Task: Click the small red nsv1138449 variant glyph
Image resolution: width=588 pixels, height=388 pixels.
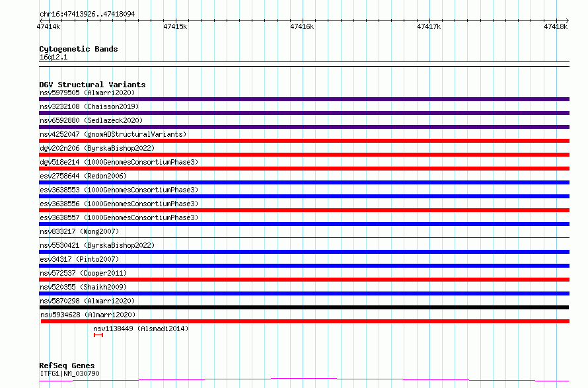Action: pos(98,335)
